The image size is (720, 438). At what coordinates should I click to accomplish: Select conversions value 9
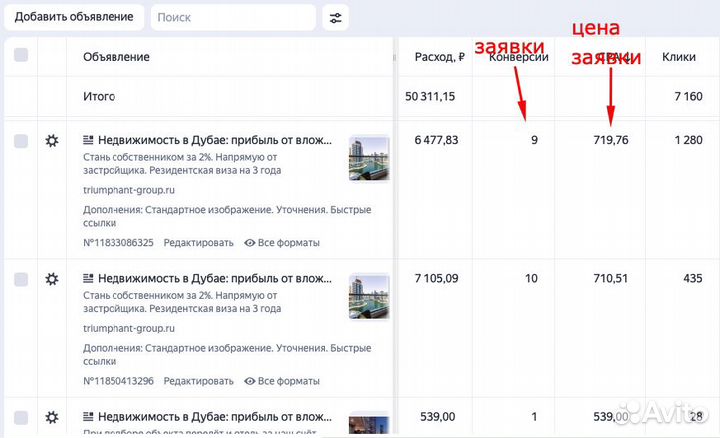534,140
